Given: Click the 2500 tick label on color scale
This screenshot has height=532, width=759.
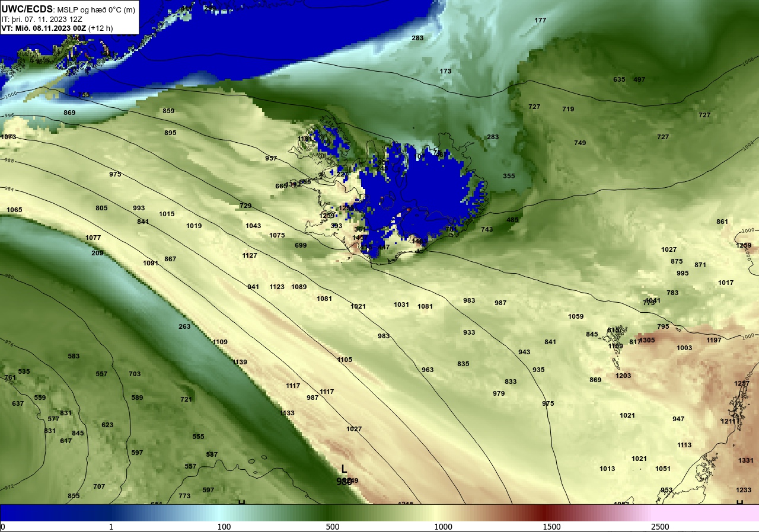Looking at the screenshot, I should pyautogui.click(x=660, y=527).
